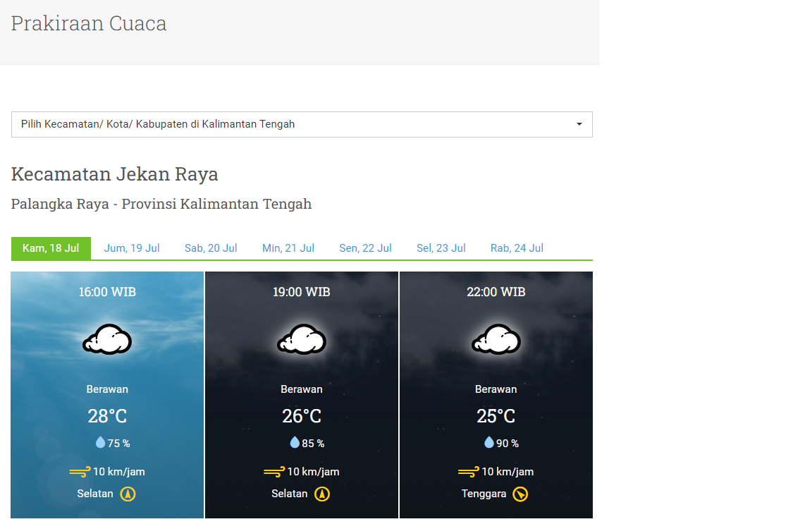Click Selatan compass icon in 16:00 card
The width and height of the screenshot is (812, 524).
(128, 494)
